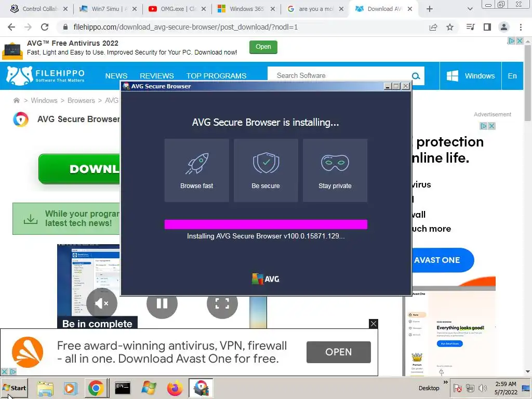The height and width of the screenshot is (399, 532).
Task: Reload the FileHippo page
Action: coord(45,27)
